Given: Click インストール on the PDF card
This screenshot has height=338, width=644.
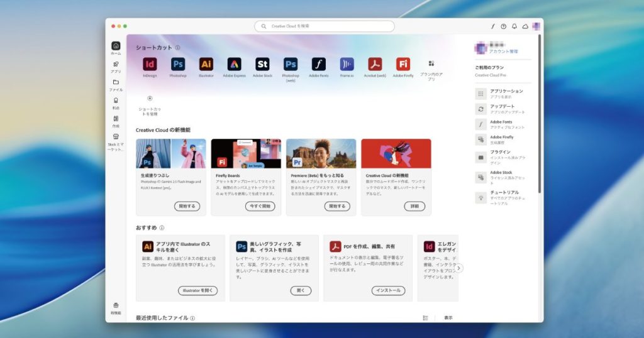Looking at the screenshot, I should 388,290.
